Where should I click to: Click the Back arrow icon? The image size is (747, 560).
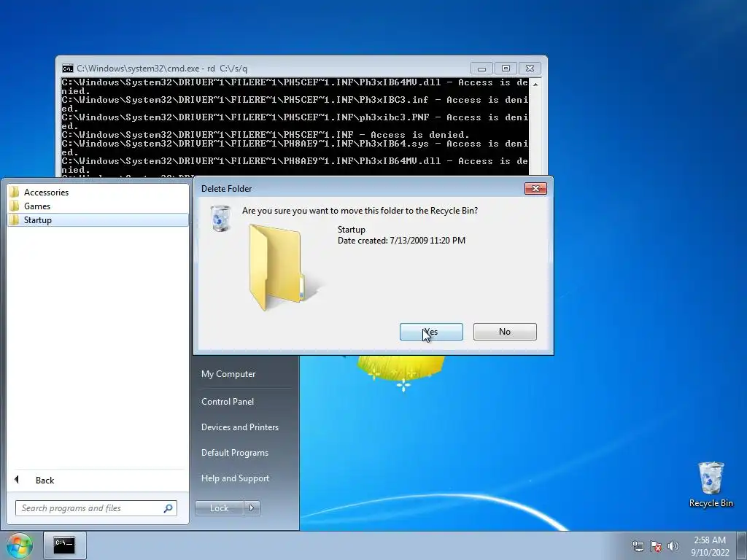(17, 480)
